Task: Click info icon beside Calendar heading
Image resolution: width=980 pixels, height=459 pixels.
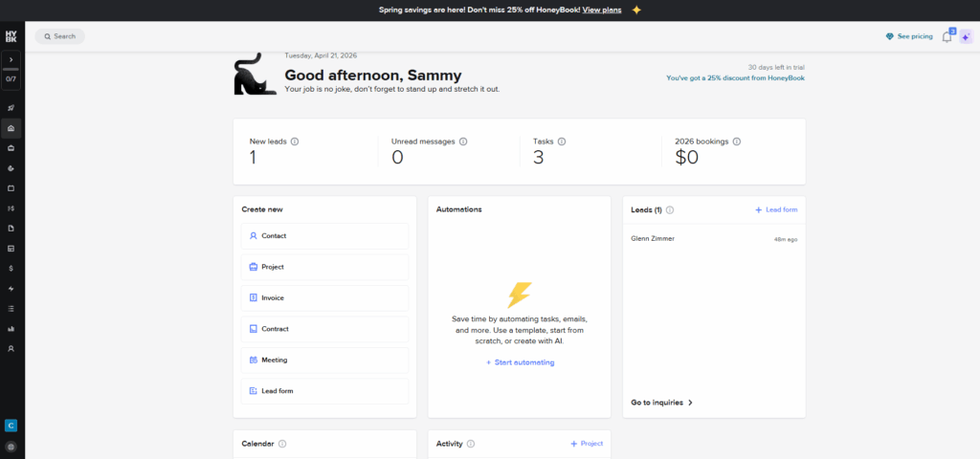Action: coord(282,444)
